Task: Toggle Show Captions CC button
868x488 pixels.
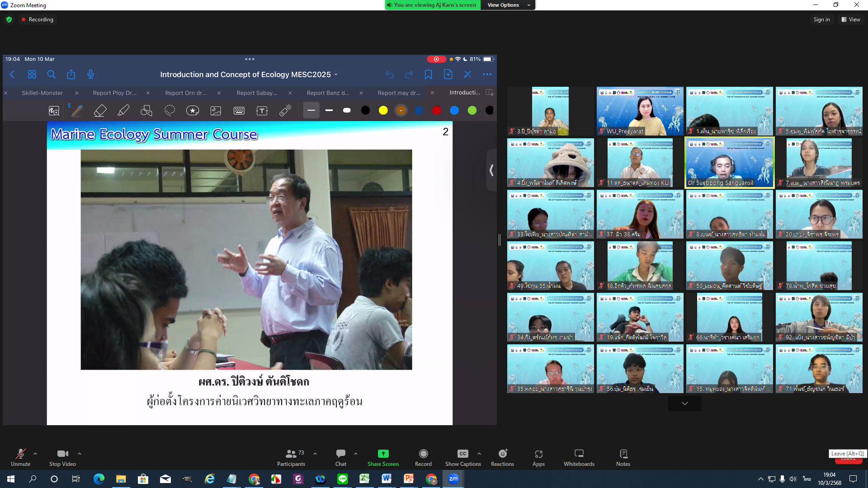Action: point(462,454)
